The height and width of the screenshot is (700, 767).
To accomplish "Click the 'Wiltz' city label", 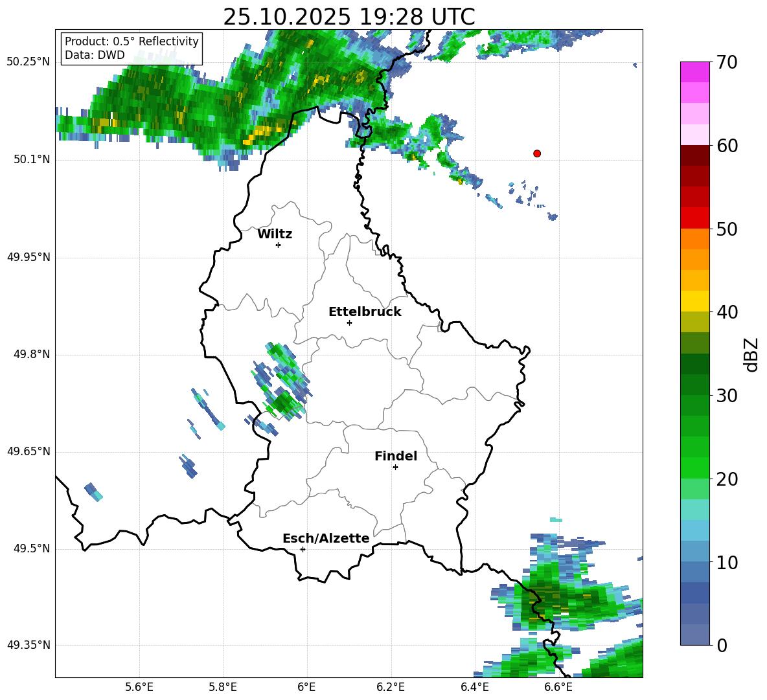I will (275, 234).
